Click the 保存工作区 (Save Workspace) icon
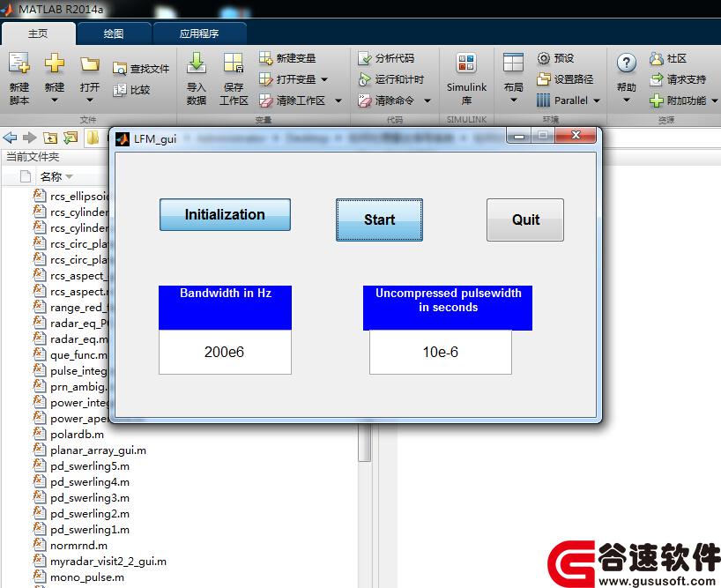Screen dimensions: 721x588 234,63
